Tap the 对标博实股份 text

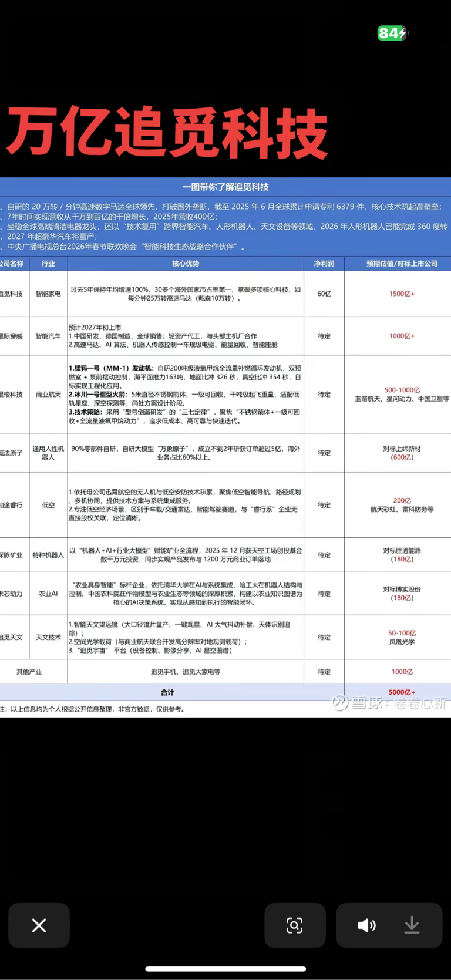402,590
